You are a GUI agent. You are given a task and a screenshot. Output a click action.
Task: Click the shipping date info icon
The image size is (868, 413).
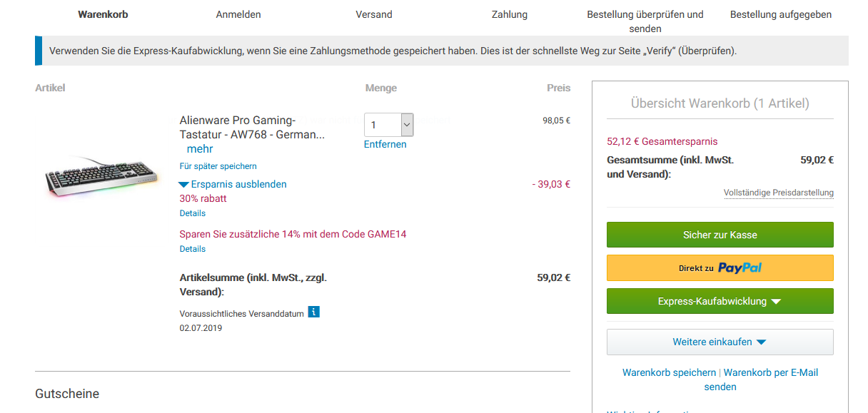coord(313,312)
